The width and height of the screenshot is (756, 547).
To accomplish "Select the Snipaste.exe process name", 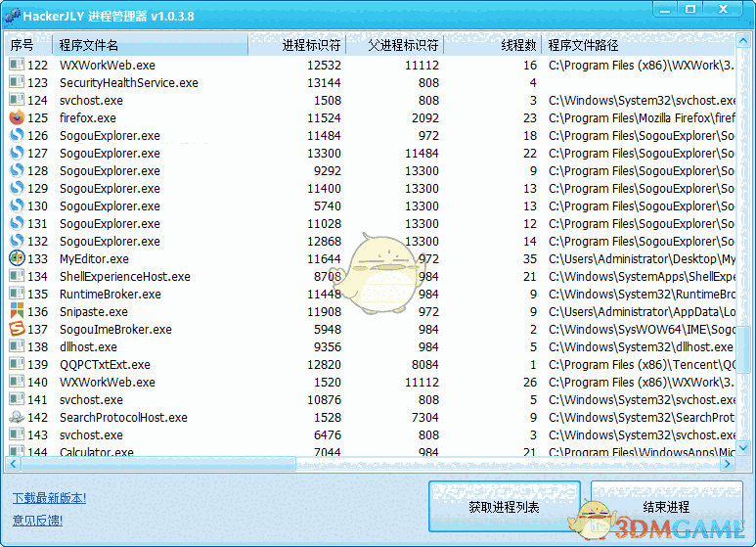I will coord(94,312).
